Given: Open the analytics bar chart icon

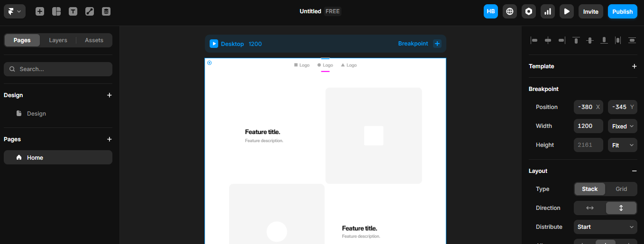Looking at the screenshot, I should pos(548,11).
